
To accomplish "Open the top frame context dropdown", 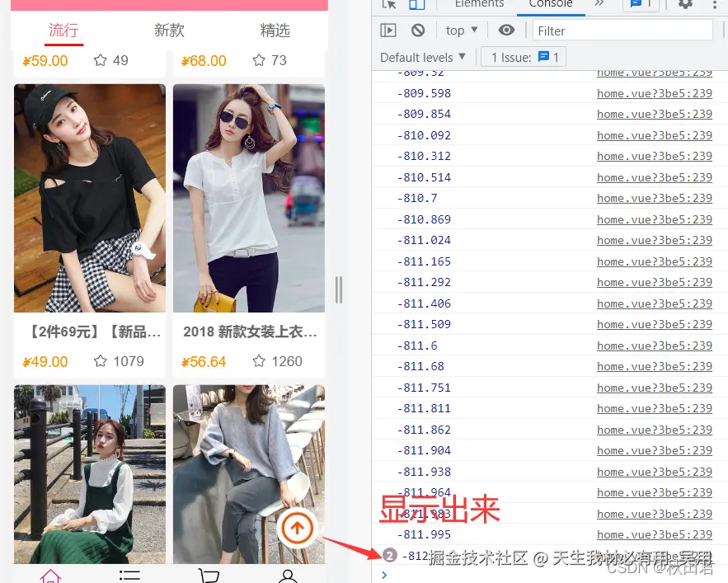I will (459, 30).
